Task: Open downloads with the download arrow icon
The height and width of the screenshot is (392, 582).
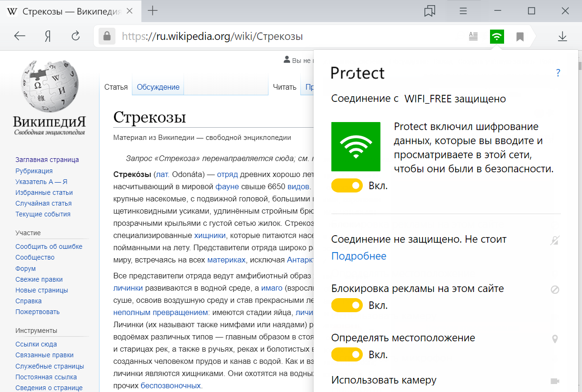Action: click(x=562, y=36)
